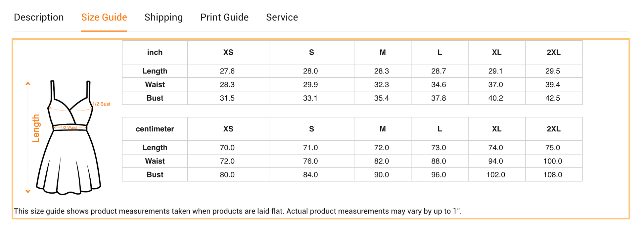Click the size guide disclaimer text

(x=238, y=211)
